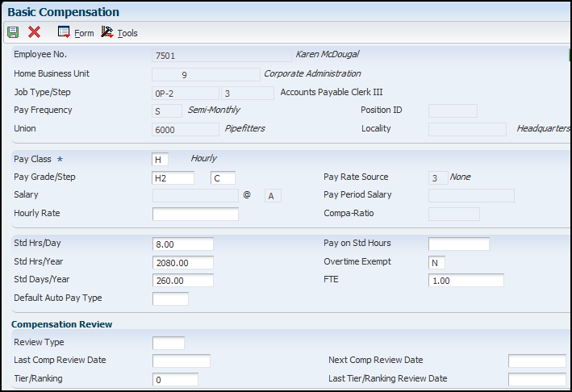Click the Position ID field

[x=453, y=111]
